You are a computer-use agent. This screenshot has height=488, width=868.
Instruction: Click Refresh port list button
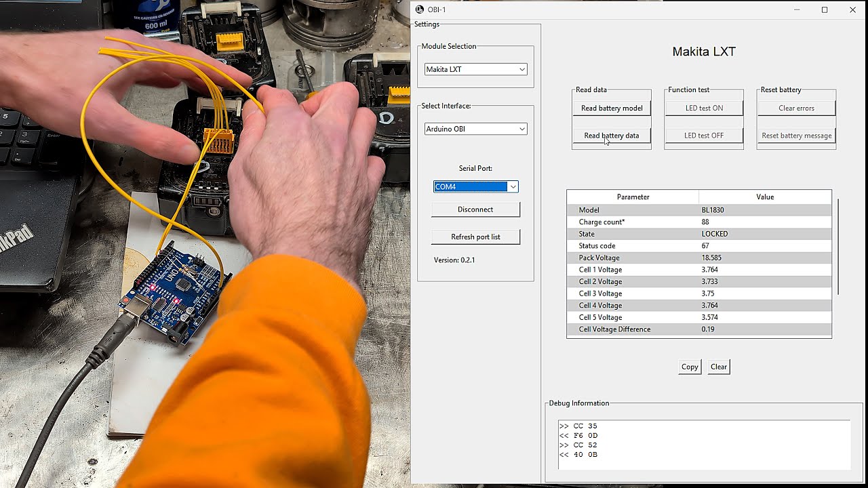(x=475, y=237)
